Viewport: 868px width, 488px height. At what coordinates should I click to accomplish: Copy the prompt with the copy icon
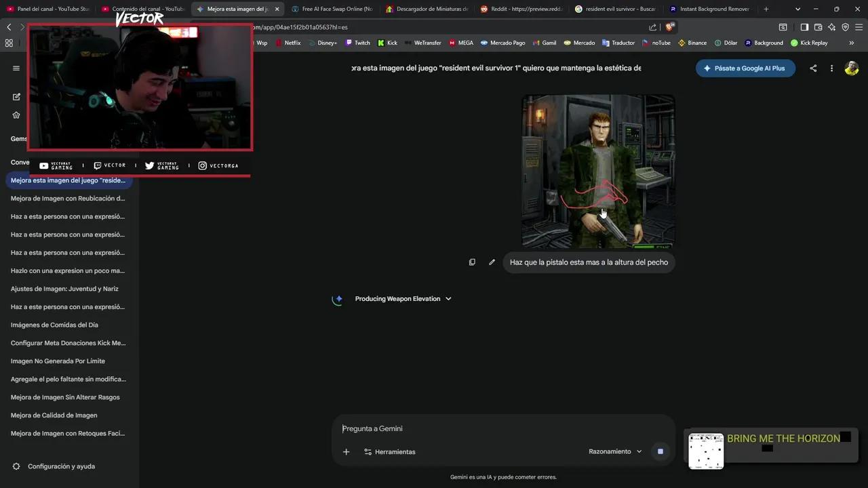click(x=472, y=262)
